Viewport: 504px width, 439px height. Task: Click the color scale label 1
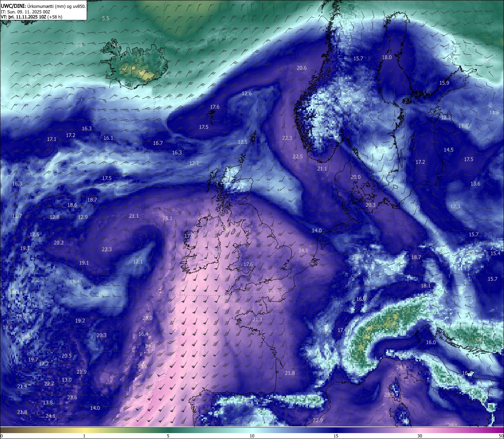pyautogui.click(x=84, y=436)
